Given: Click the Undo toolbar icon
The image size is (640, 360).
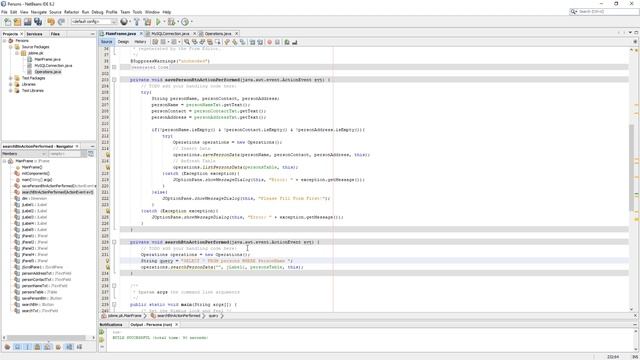Looking at the screenshot, I should (51, 22).
